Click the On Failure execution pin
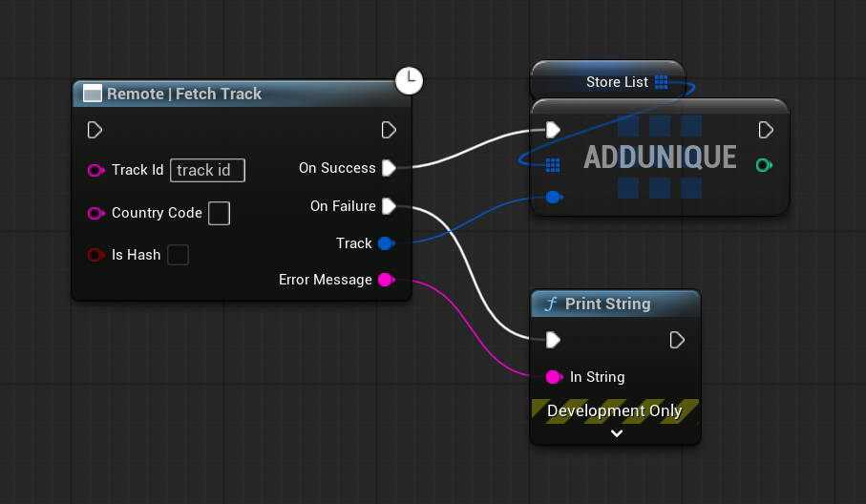This screenshot has width=866, height=504. click(389, 206)
